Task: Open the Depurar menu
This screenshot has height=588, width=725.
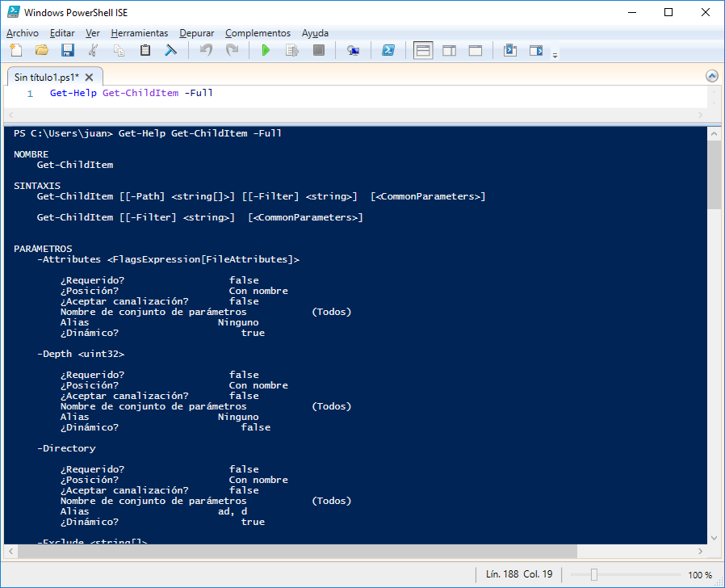Action: 196,33
